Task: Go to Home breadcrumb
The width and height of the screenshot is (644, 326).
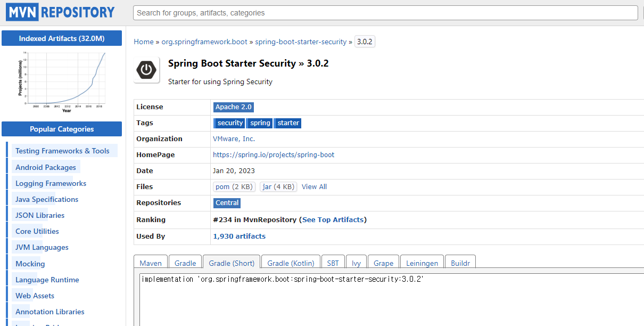Action: tap(144, 42)
